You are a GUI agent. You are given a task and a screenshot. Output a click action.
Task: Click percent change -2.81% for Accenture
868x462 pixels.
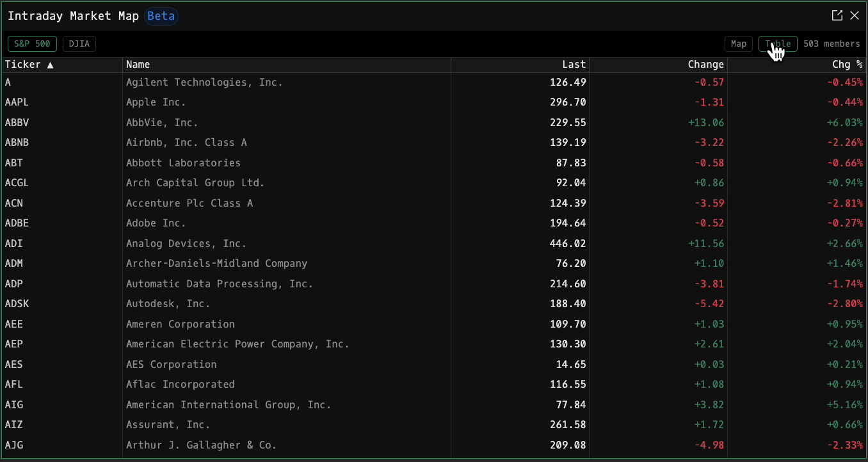(845, 203)
